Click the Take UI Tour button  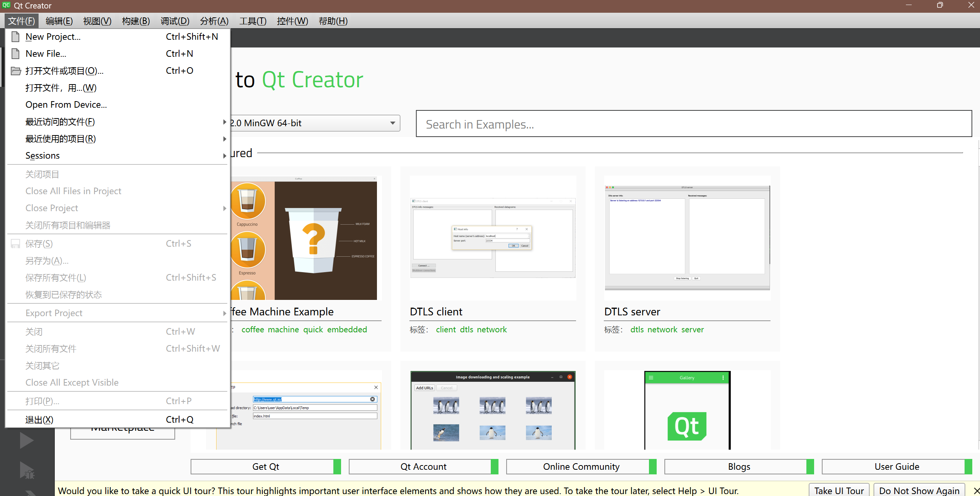tap(839, 490)
